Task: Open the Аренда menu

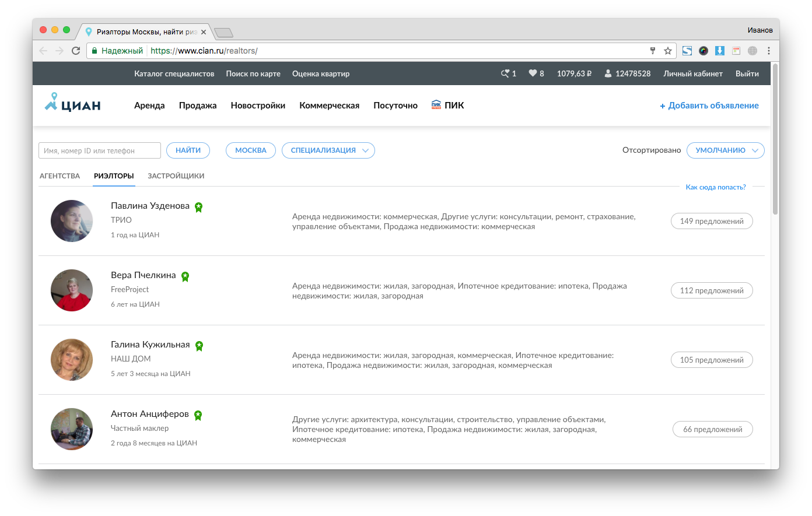Action: coord(149,106)
